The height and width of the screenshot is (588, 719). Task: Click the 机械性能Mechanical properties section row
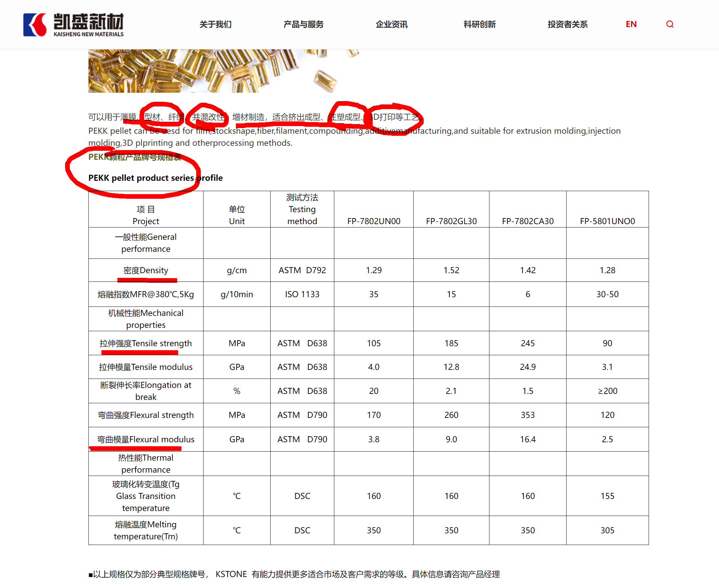pos(368,319)
